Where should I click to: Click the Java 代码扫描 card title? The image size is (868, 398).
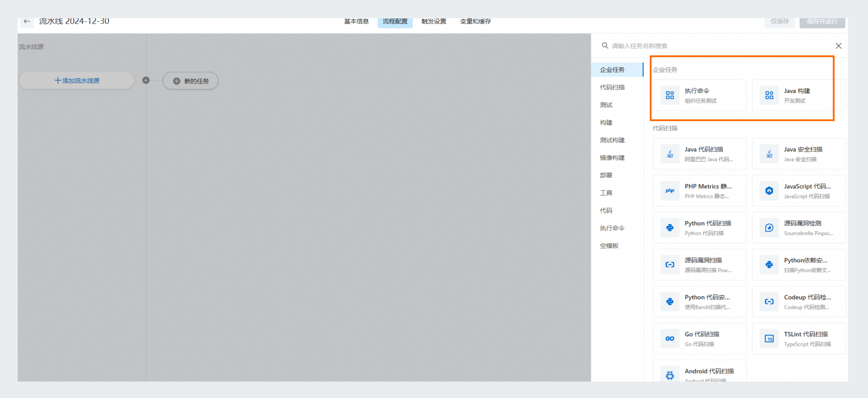coord(704,149)
